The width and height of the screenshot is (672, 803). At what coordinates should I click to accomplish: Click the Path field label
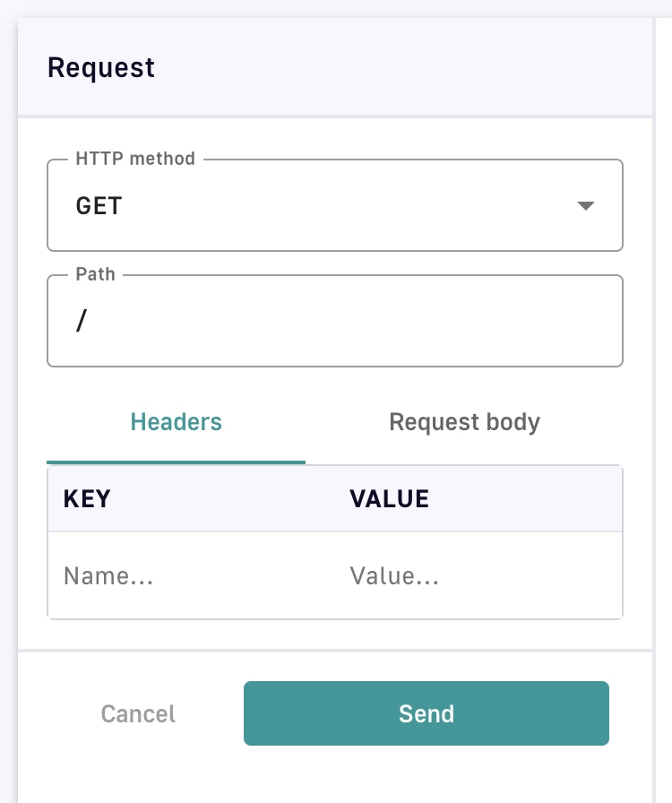(95, 273)
